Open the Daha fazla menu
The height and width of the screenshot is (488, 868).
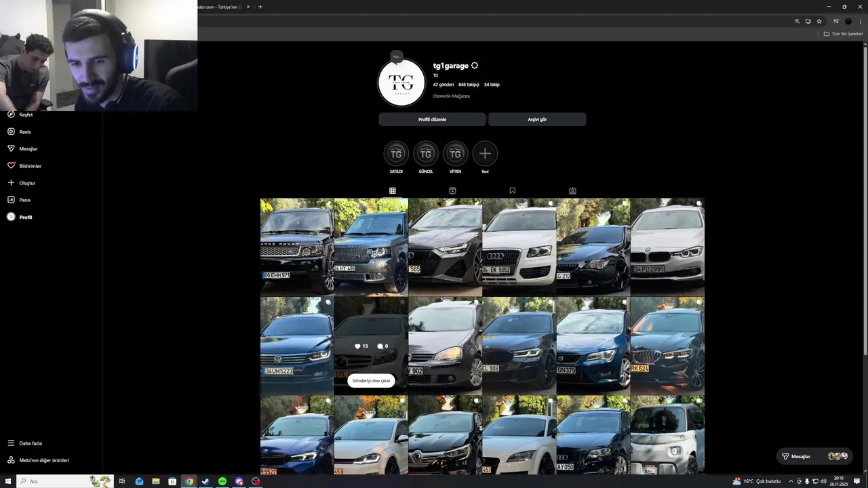click(24, 443)
